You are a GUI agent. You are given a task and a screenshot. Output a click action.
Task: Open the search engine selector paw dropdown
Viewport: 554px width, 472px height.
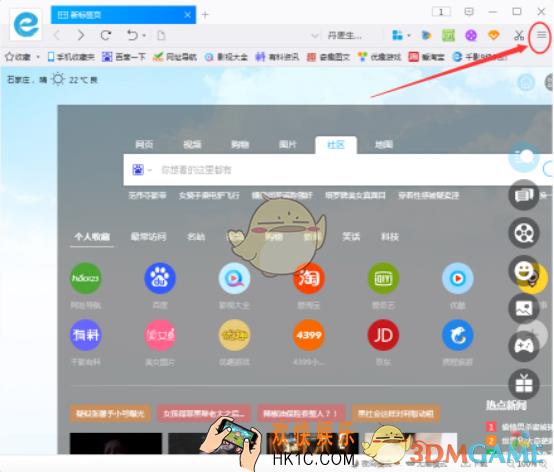(x=142, y=170)
